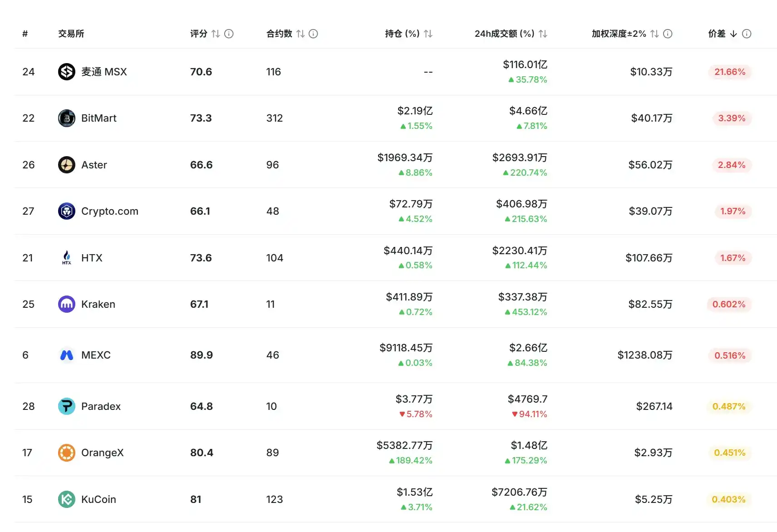The width and height of the screenshot is (777, 532).
Task: Toggle 价差 descending sort arrow
Action: pyautogui.click(x=733, y=34)
